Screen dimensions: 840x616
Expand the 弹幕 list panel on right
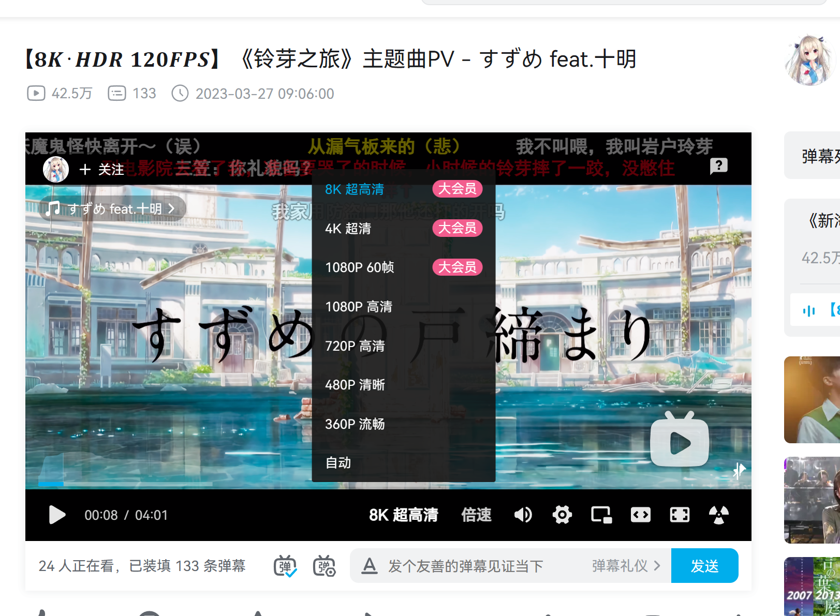point(812,156)
